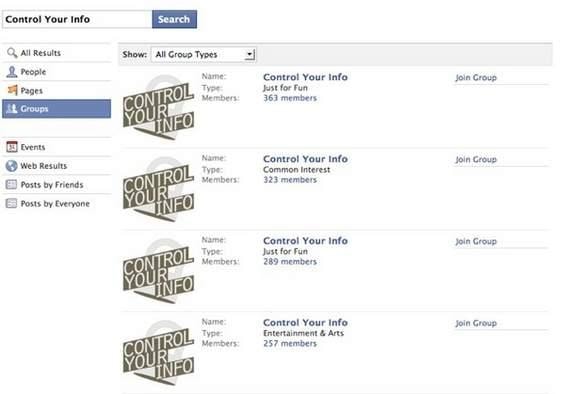The width and height of the screenshot is (565, 394).
Task: Click the blue Search button
Action: pyautogui.click(x=174, y=19)
